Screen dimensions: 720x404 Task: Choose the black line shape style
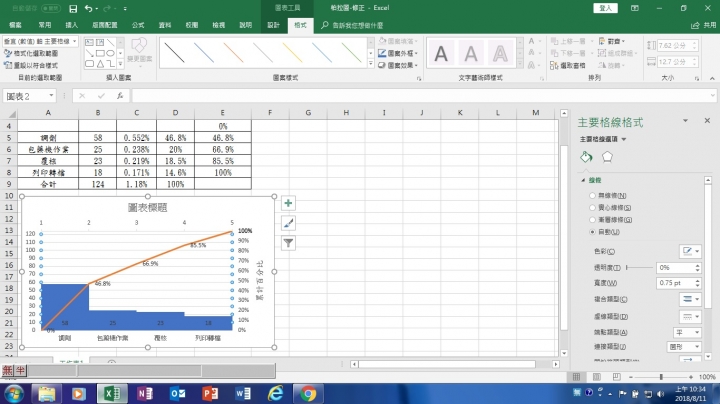tap(174, 53)
